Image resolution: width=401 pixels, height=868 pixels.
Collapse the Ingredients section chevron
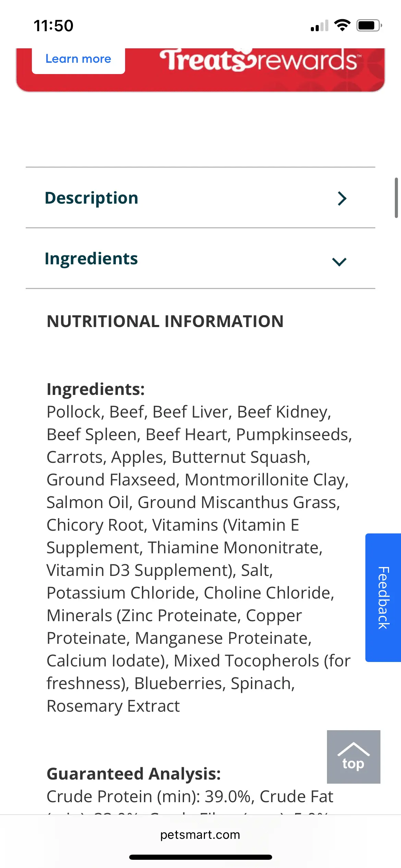coord(339,262)
